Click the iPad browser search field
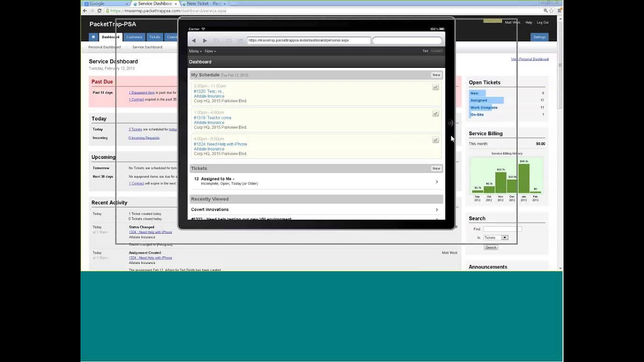 pyautogui.click(x=407, y=40)
